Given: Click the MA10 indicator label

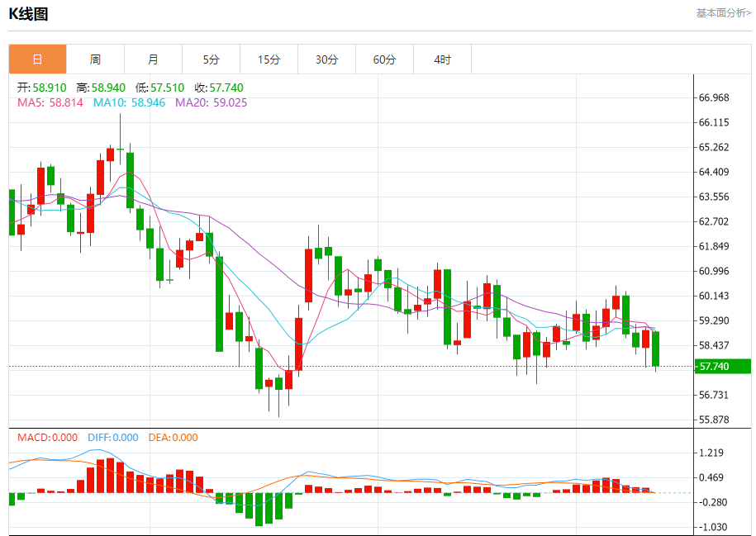Looking at the screenshot, I should [x=129, y=102].
